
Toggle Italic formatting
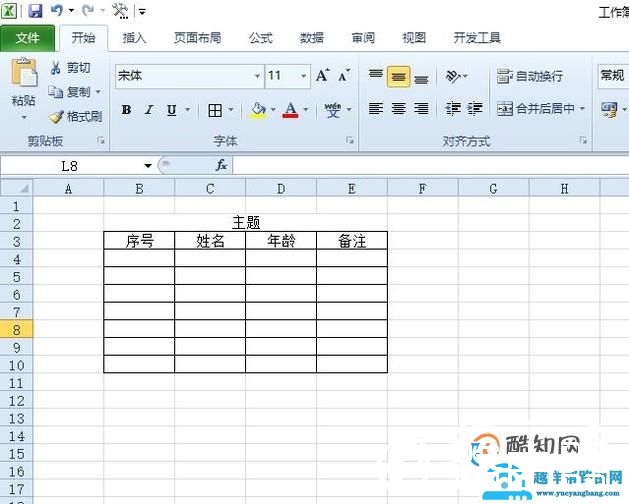[149, 110]
